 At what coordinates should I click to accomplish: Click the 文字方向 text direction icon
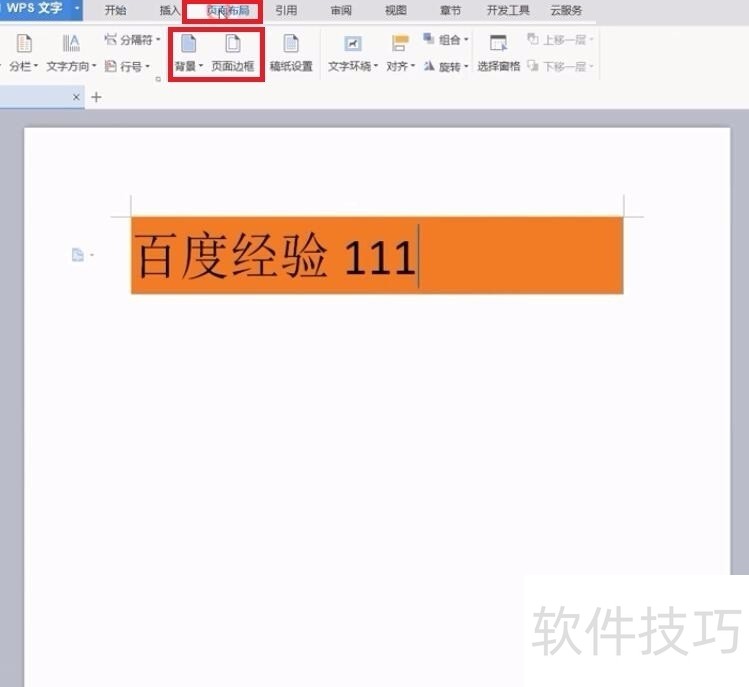[x=71, y=43]
